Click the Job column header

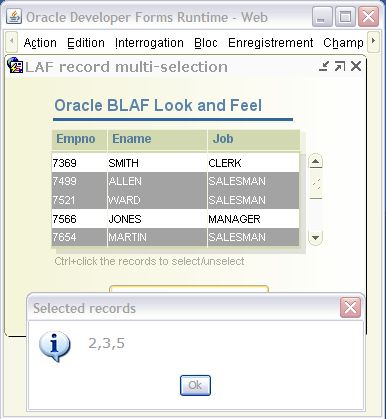tap(253, 139)
